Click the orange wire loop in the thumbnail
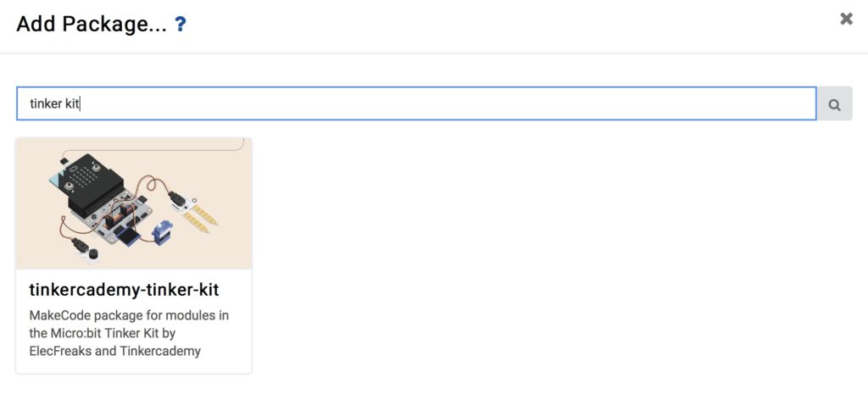Image resolution: width=868 pixels, height=400 pixels. click(x=153, y=186)
